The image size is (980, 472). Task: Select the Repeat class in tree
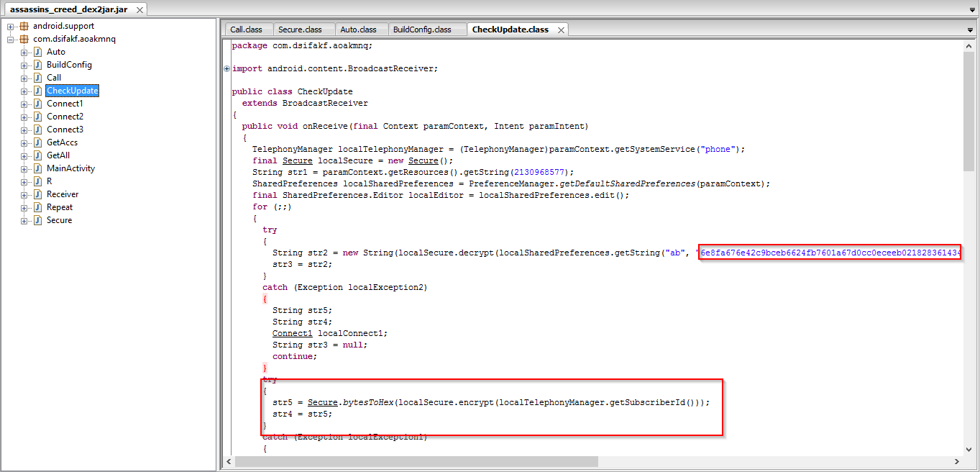pyautogui.click(x=60, y=207)
